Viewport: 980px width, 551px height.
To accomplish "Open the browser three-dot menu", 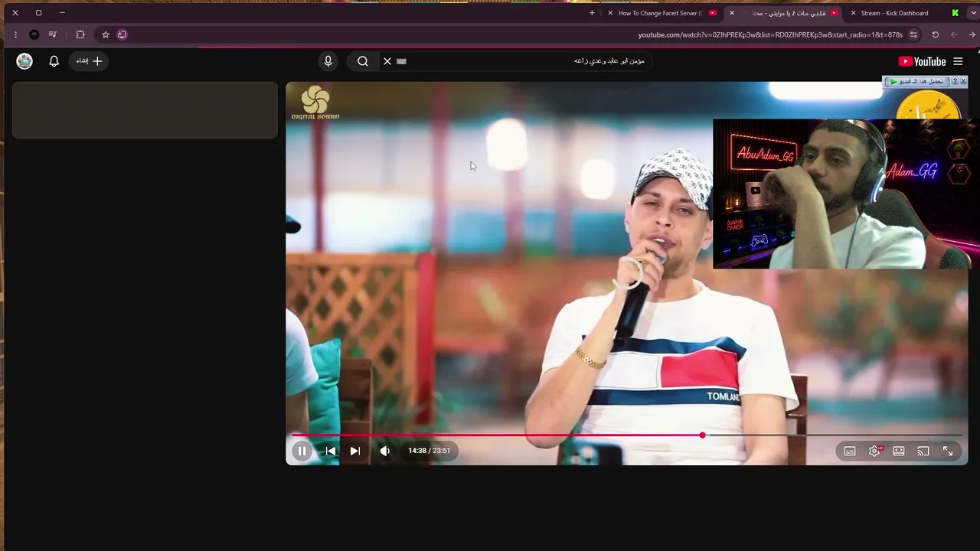I will click(15, 34).
